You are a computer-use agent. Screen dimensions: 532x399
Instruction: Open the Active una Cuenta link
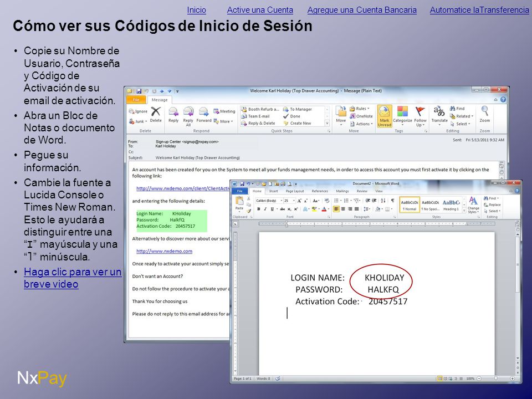click(x=260, y=10)
